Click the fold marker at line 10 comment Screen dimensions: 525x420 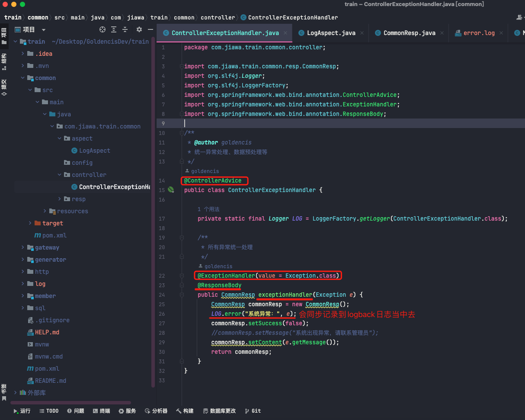coord(183,133)
